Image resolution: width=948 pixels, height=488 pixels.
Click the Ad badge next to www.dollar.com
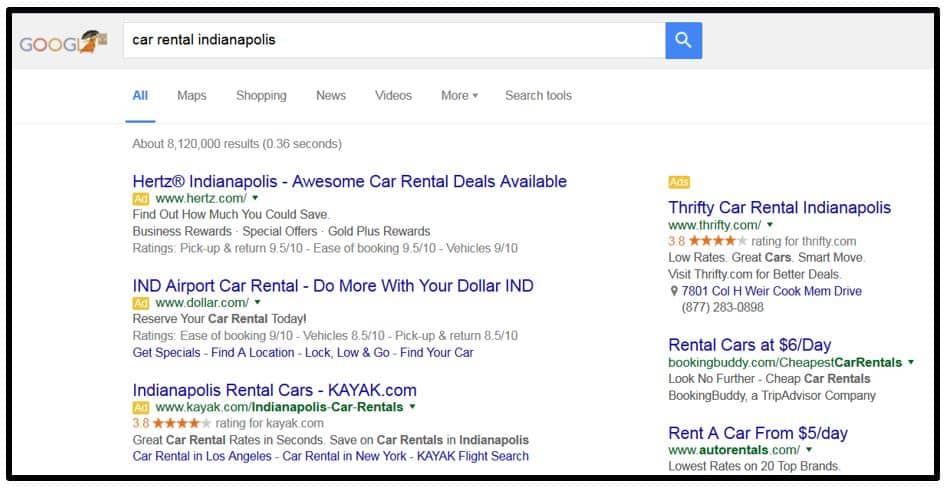point(140,302)
